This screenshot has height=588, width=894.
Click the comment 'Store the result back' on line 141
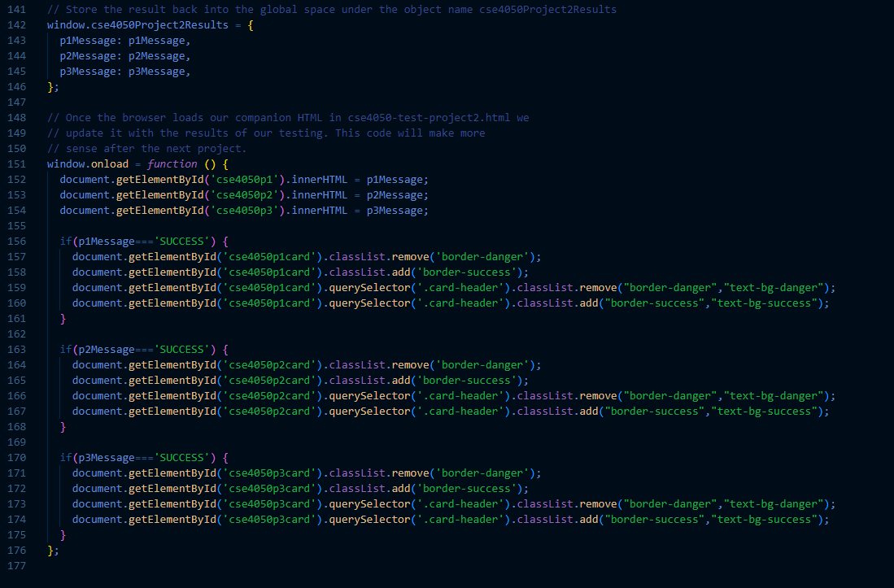coord(131,10)
